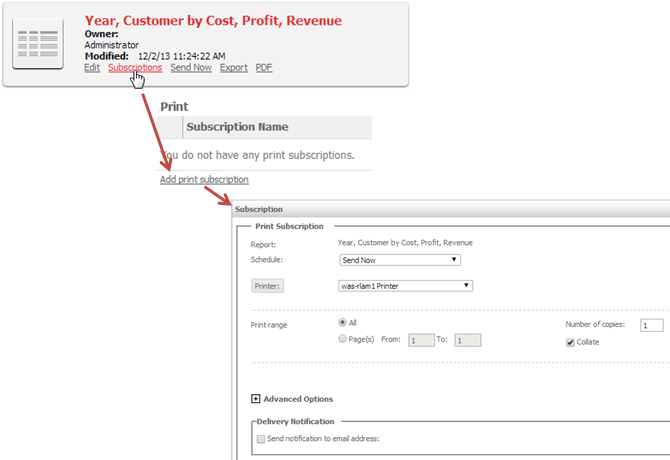Click the Administrator owner text
Viewport: 670px width, 460px height.
pos(112,45)
